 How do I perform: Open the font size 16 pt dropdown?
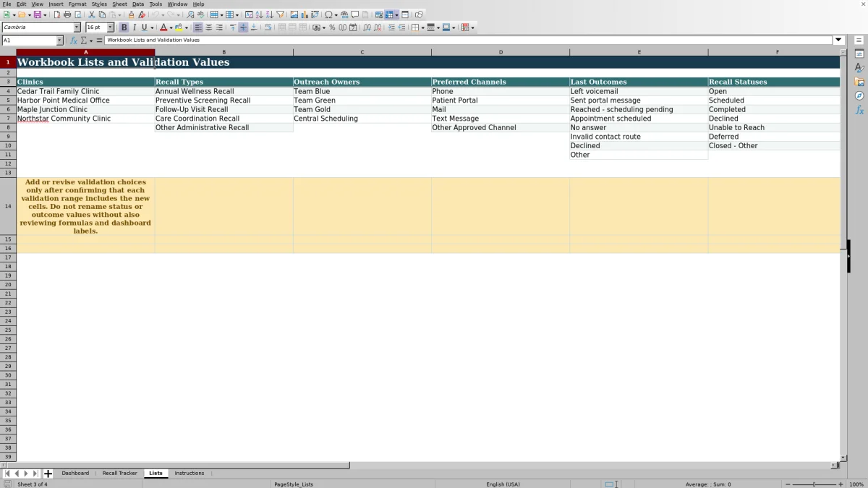[111, 27]
